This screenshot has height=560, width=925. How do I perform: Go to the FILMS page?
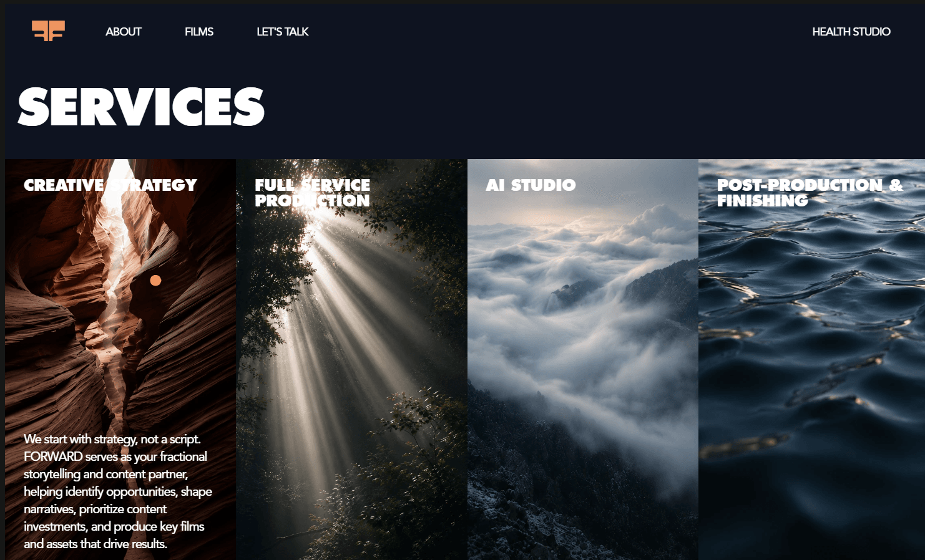point(199,32)
